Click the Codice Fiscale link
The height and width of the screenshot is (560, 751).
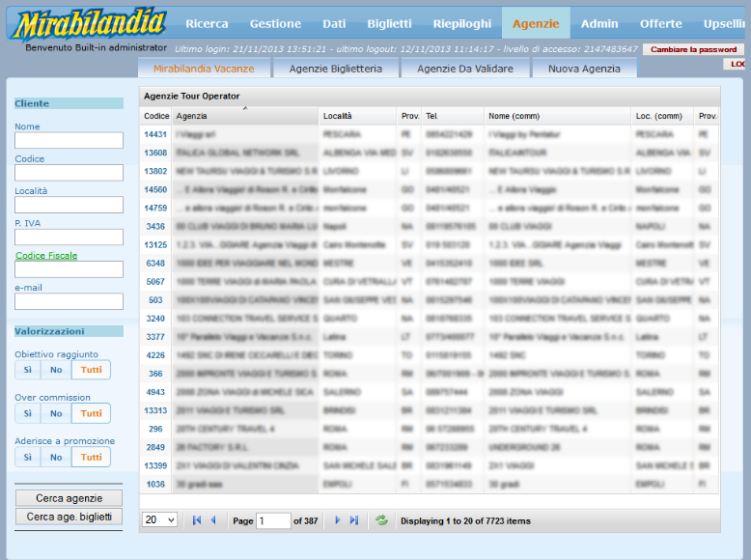tap(46, 255)
